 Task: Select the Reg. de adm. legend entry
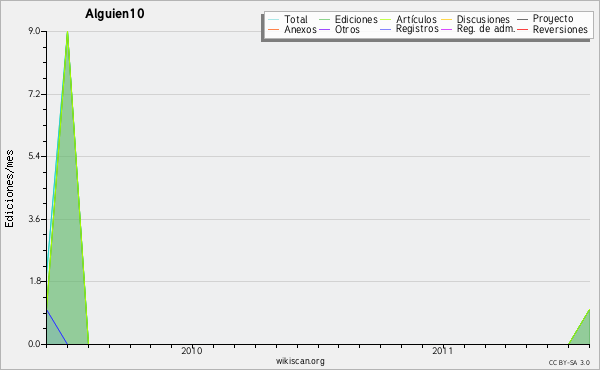[x=486, y=29]
